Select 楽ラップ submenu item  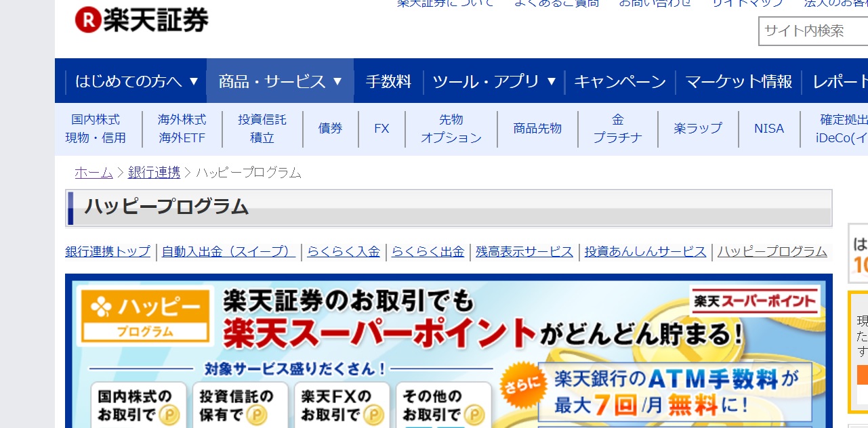click(698, 129)
